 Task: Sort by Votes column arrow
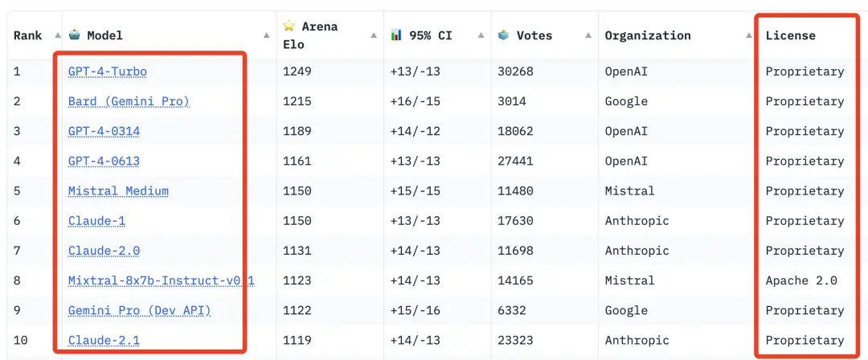pyautogui.click(x=588, y=35)
